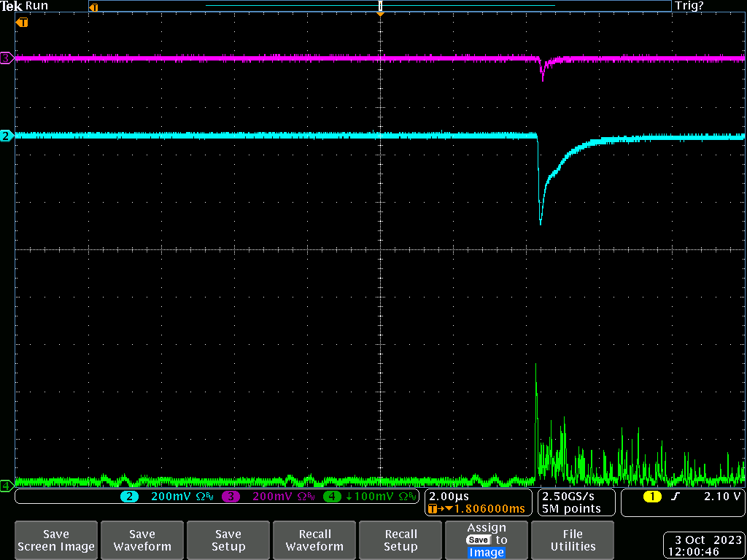Image resolution: width=747 pixels, height=560 pixels.
Task: Open the Save Screen Image menu
Action: [x=56, y=540]
